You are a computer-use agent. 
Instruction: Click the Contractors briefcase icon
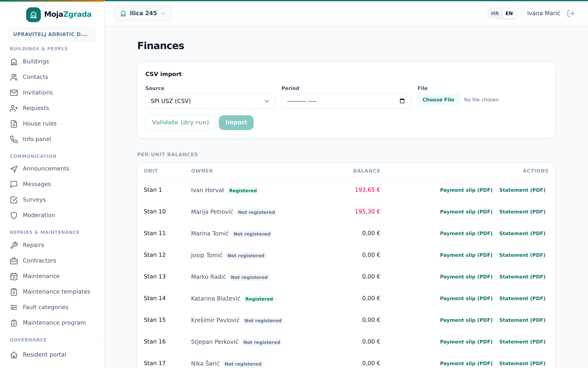[14, 261]
